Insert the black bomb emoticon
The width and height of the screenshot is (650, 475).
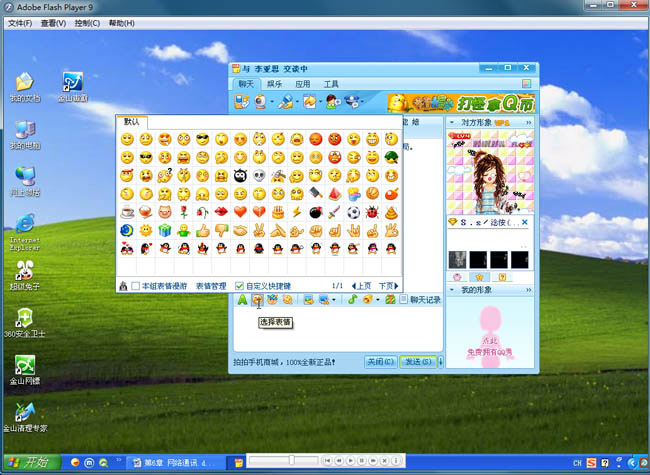click(315, 212)
